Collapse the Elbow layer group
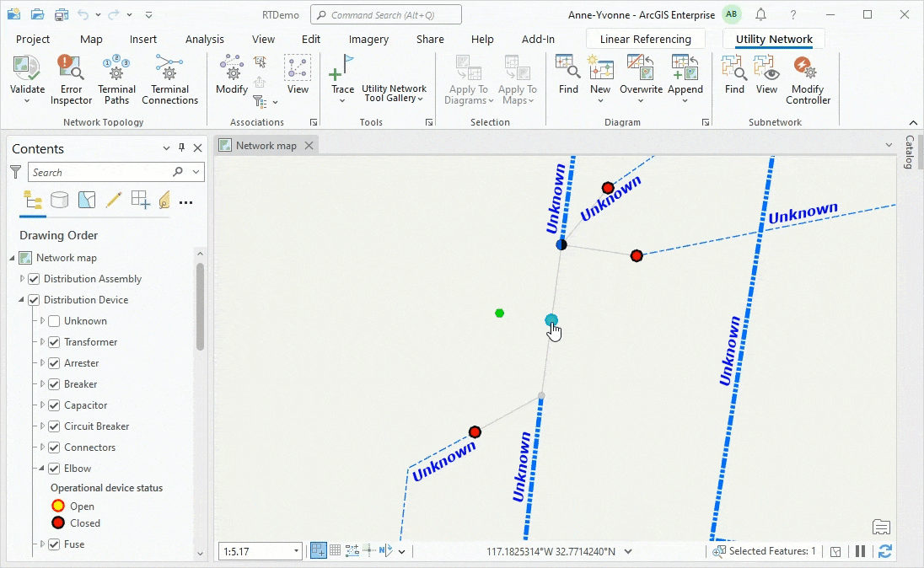This screenshot has height=568, width=924. [x=40, y=469]
